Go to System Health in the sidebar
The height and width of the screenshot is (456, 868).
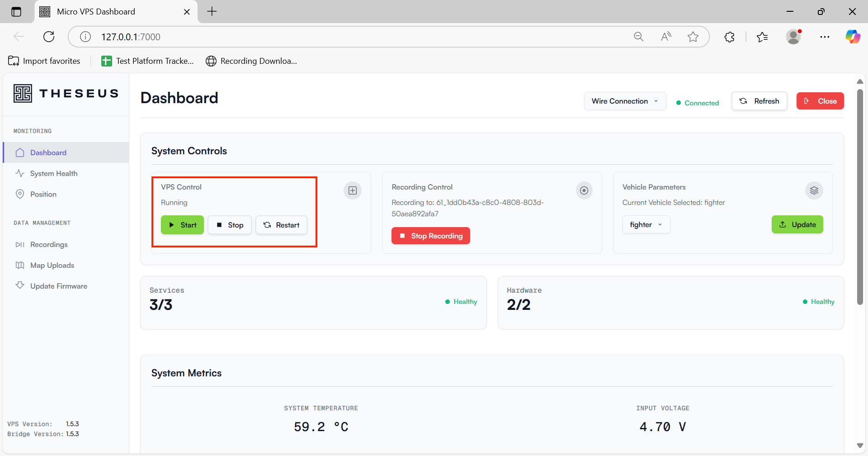pos(54,174)
